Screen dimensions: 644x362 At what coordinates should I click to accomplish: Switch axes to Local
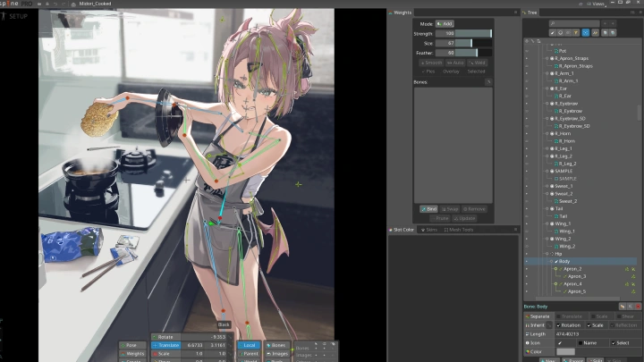click(x=249, y=345)
